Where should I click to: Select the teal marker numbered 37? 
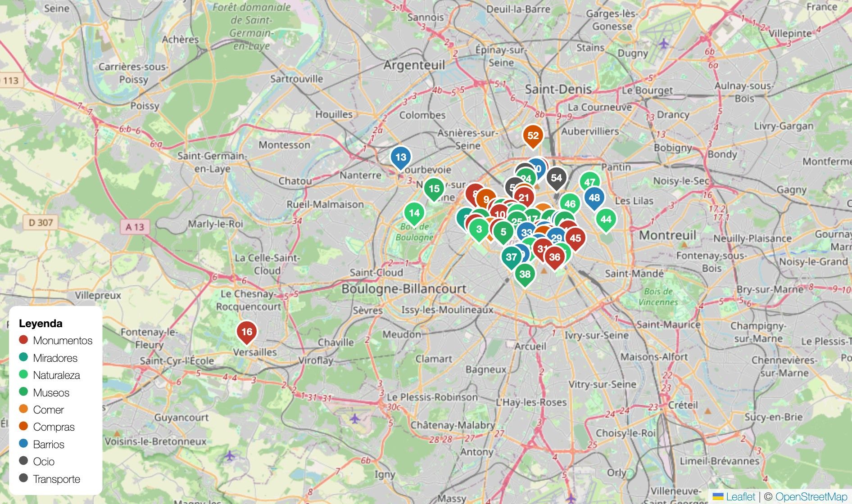tap(511, 258)
